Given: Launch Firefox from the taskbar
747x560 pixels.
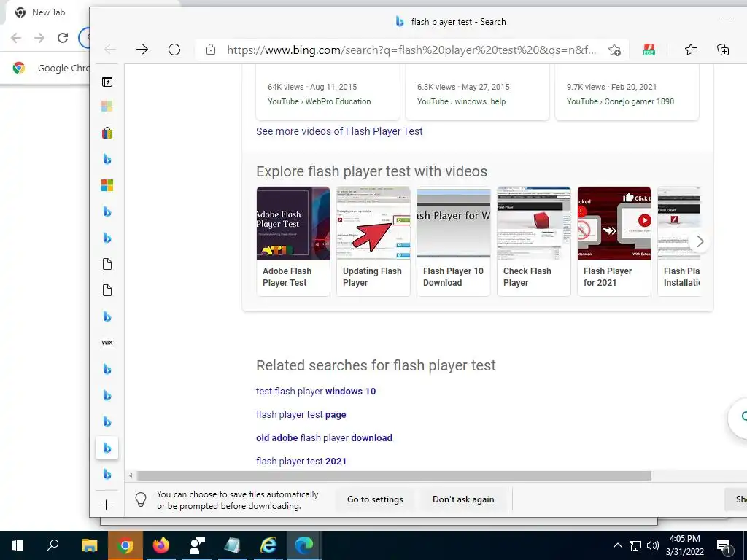Looking at the screenshot, I should pos(161,545).
